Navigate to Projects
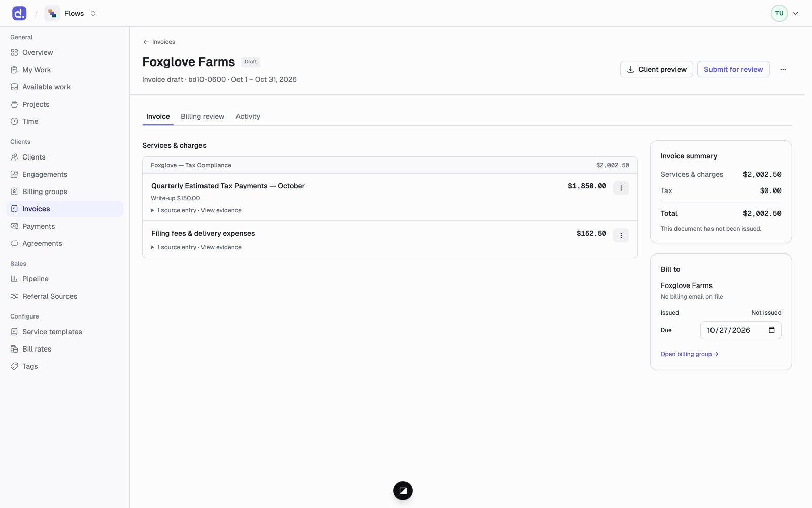Screen dimensions: 812x508 click(64, 104)
